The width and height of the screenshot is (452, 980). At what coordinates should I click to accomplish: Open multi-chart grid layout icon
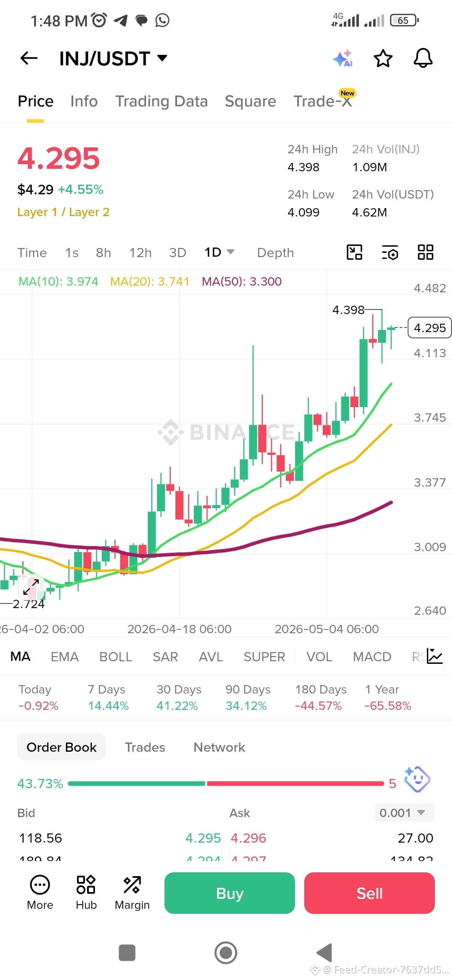pyautogui.click(x=426, y=253)
